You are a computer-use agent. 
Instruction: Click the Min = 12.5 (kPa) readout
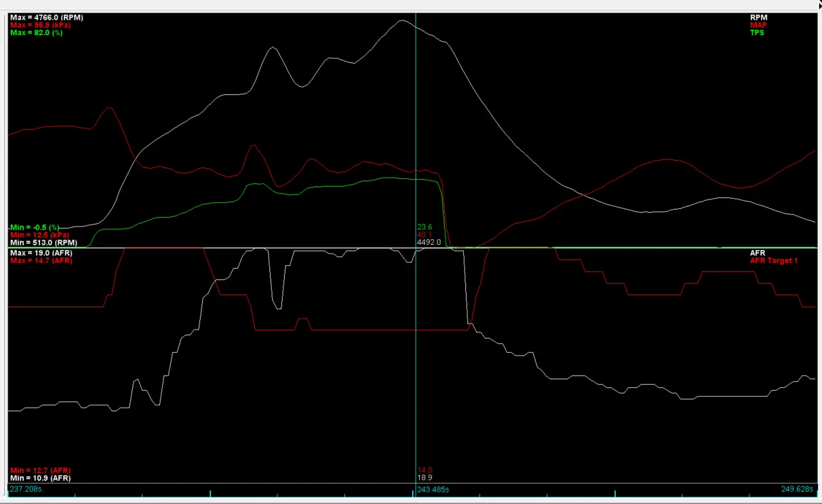tap(39, 235)
